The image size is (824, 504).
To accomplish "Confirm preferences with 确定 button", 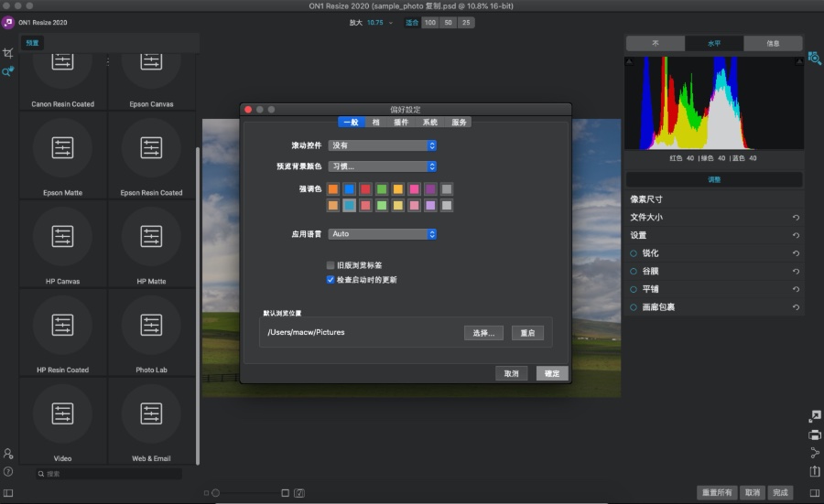I will coord(552,373).
